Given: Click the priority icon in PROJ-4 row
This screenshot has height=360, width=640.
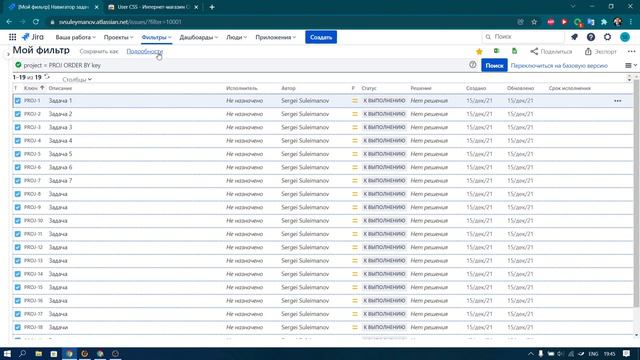Looking at the screenshot, I should click(355, 140).
